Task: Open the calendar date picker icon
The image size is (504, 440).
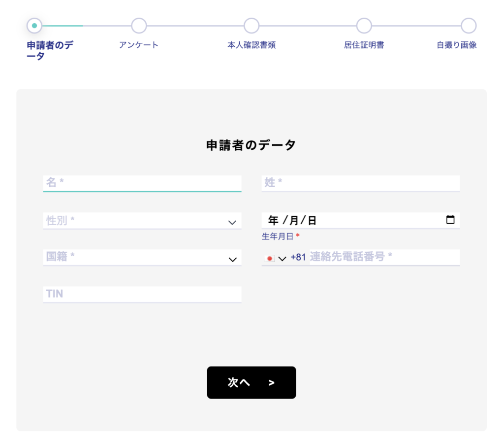Action: pyautogui.click(x=450, y=220)
